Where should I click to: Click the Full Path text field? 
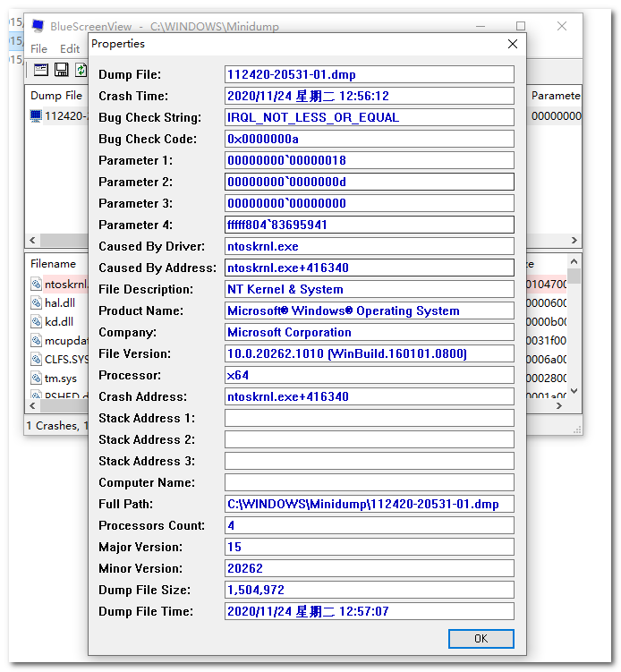pyautogui.click(x=369, y=504)
